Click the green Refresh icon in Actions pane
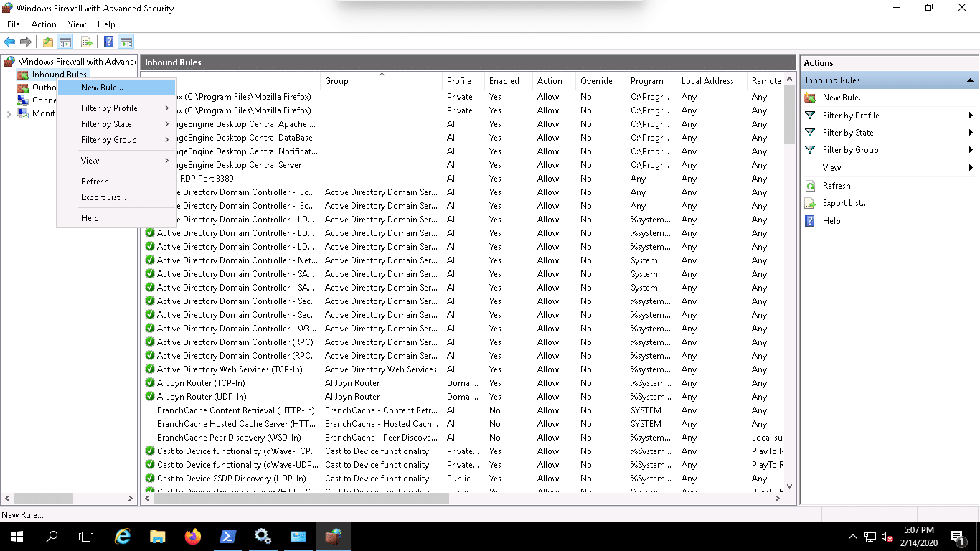Image resolution: width=980 pixels, height=551 pixels. [810, 186]
